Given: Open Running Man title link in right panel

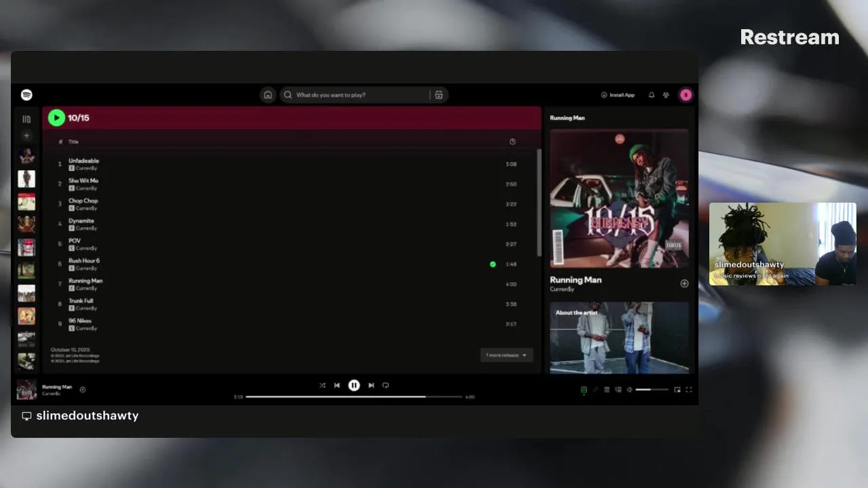Looking at the screenshot, I should 576,280.
